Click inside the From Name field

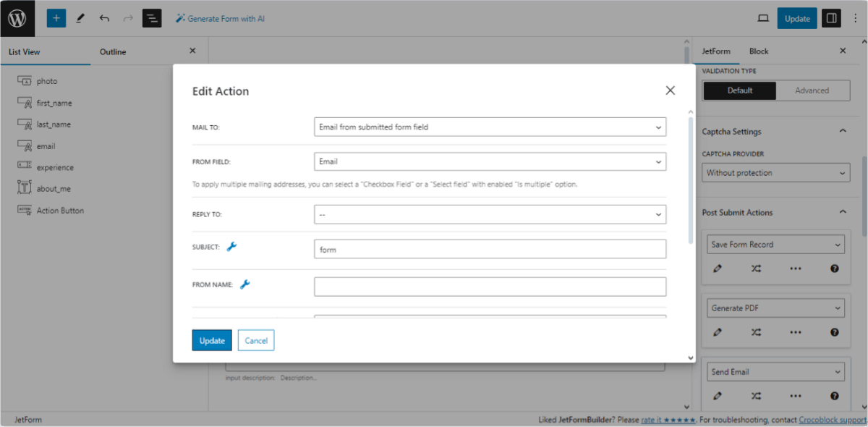(x=490, y=286)
